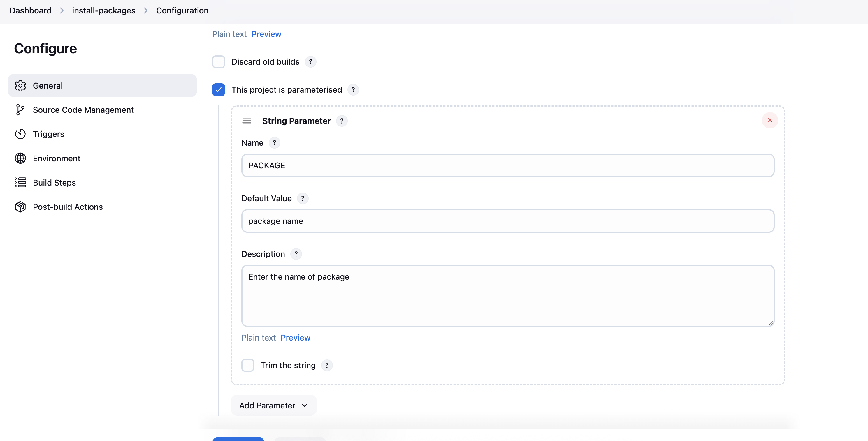868x441 pixels.
Task: Show help for Trim the string
Action: 326,365
